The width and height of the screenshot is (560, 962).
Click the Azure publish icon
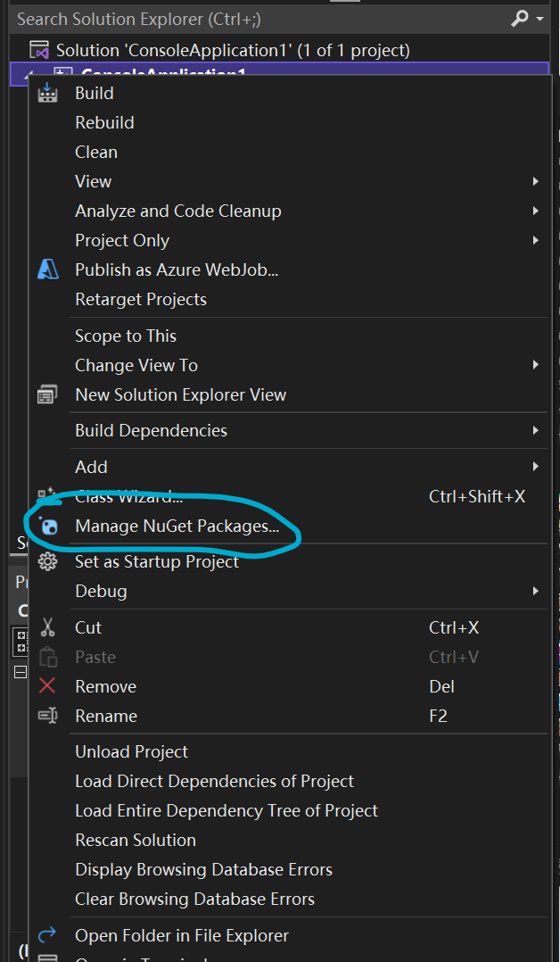pyautogui.click(x=47, y=270)
